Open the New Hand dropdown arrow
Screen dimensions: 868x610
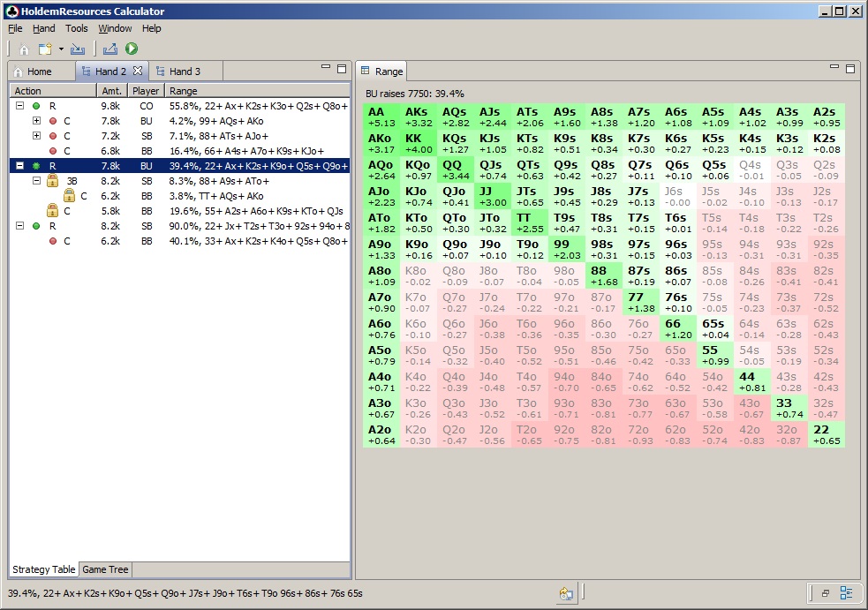pyautogui.click(x=61, y=49)
